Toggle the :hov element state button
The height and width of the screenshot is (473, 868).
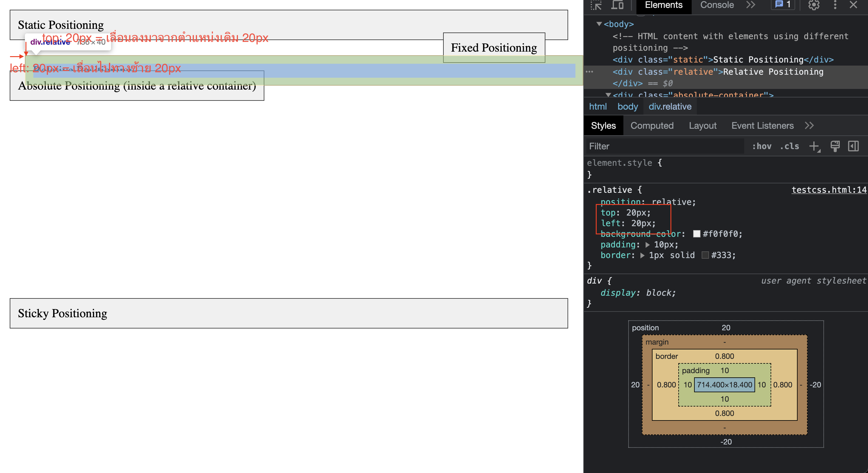tap(761, 146)
